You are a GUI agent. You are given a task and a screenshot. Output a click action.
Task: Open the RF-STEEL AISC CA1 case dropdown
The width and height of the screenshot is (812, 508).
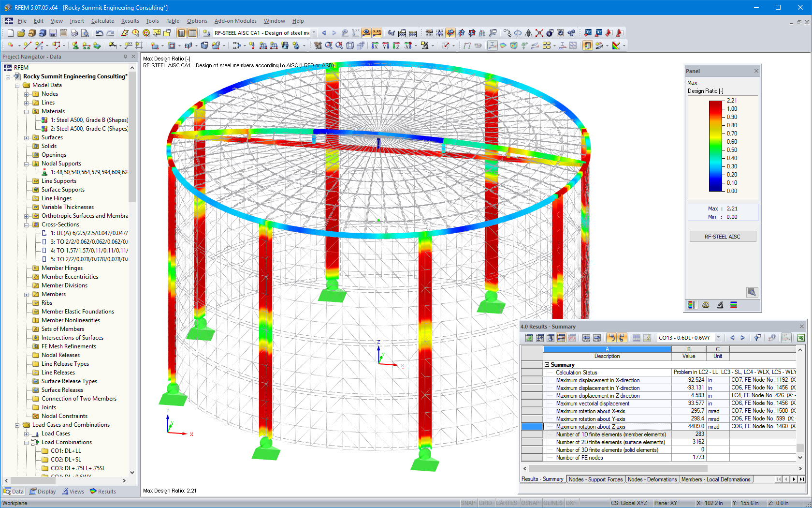(x=314, y=33)
